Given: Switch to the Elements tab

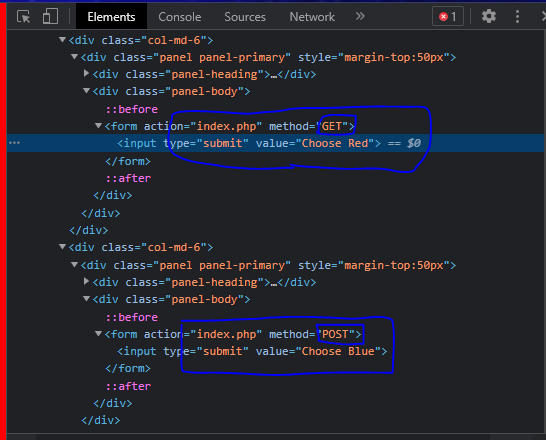Looking at the screenshot, I should (111, 17).
